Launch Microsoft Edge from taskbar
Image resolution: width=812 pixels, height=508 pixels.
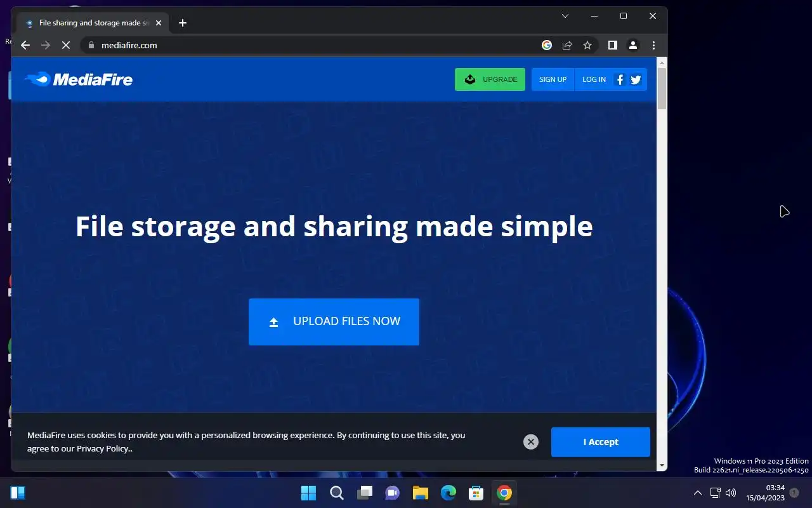point(449,493)
